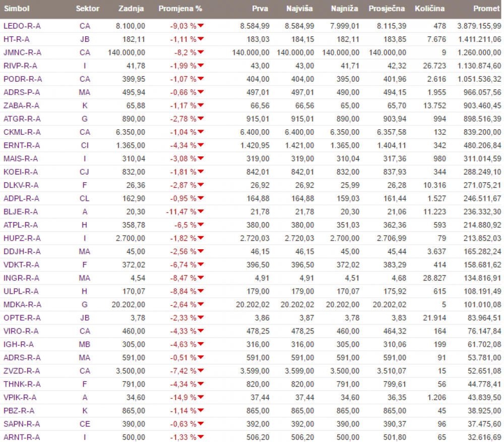Viewport: 504px width, 442px height.
Task: Click the red down arrow for VPIK-R-A
Action: (x=201, y=397)
